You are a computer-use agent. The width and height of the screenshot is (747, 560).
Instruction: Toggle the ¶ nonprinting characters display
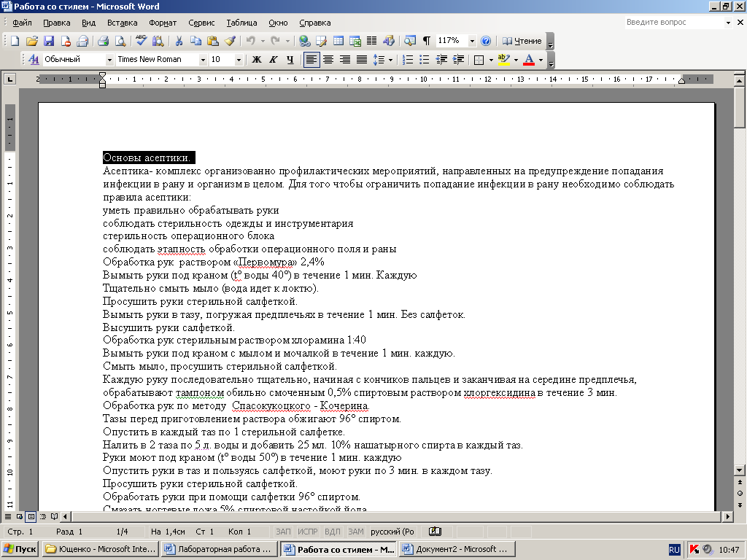tap(427, 41)
